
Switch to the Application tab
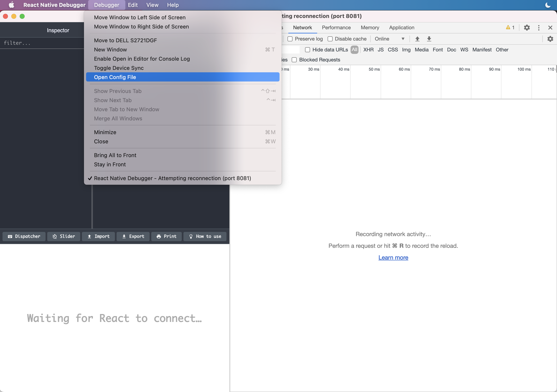click(x=402, y=27)
